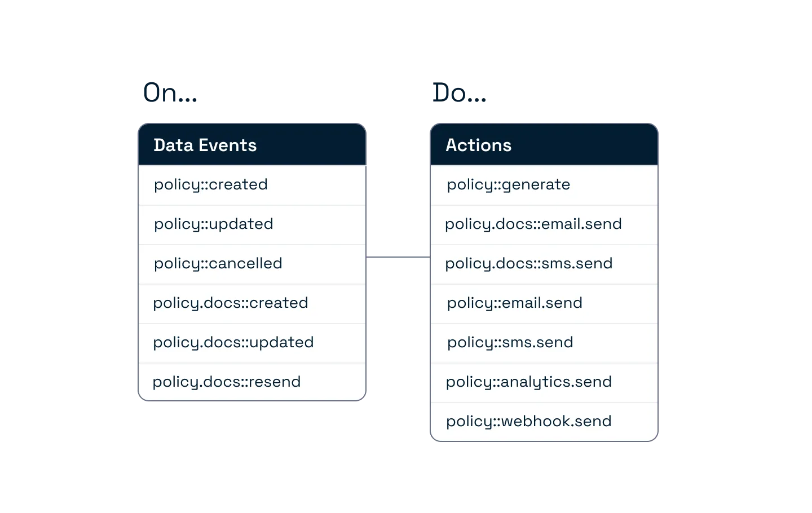Select the policy::generate action
The width and height of the screenshot is (812, 513).
[544, 185]
